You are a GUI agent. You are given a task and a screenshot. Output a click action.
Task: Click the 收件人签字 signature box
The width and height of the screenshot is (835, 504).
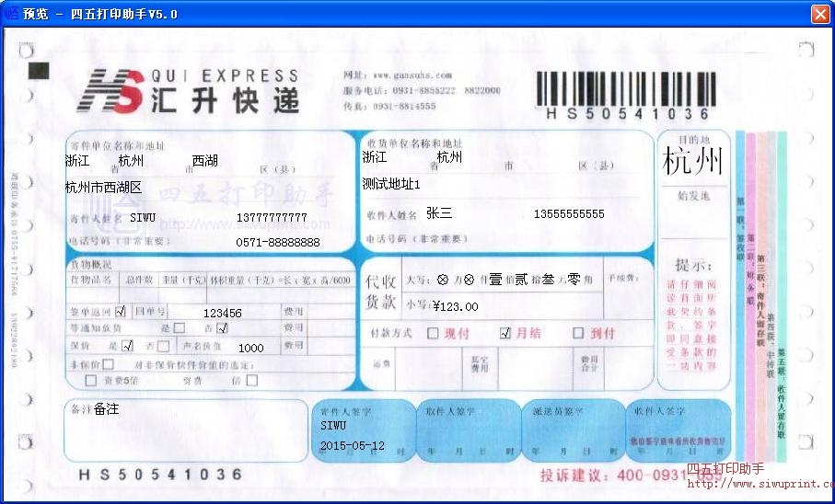pos(678,430)
